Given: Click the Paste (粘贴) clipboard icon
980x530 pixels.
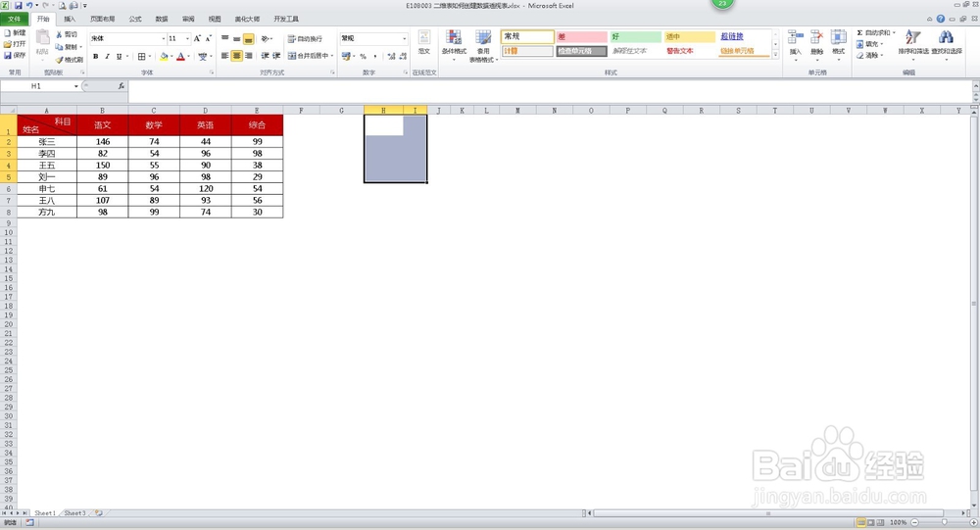Looking at the screenshot, I should 42,39.
